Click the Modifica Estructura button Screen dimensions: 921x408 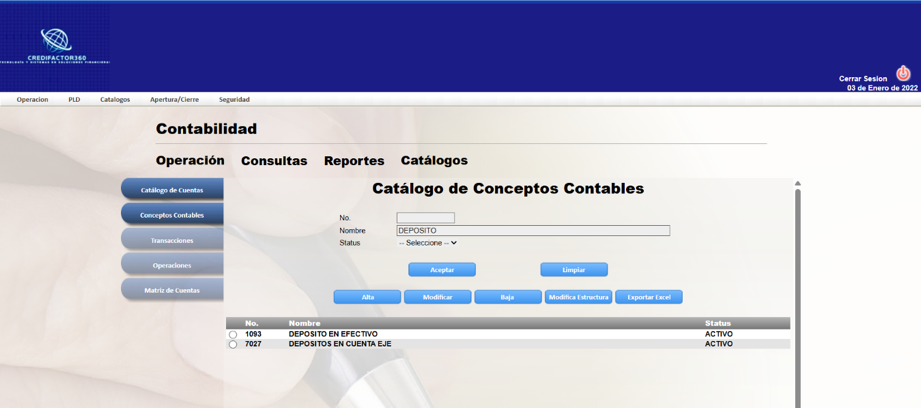[x=578, y=297]
